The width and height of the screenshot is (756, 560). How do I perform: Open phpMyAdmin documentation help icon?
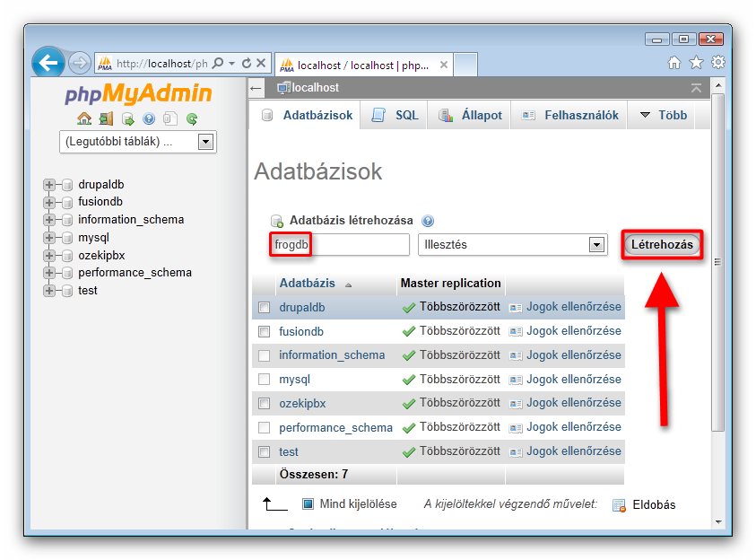[149, 118]
